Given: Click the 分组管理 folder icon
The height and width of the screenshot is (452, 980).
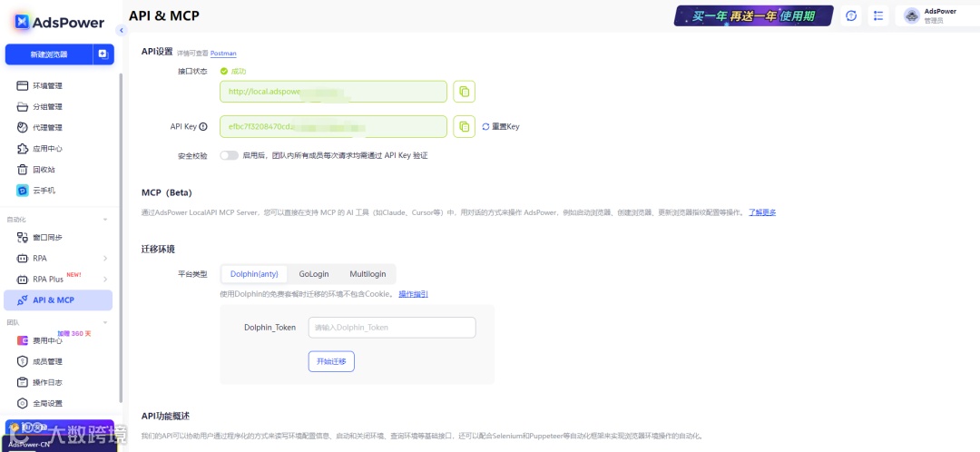Looking at the screenshot, I should tap(23, 107).
